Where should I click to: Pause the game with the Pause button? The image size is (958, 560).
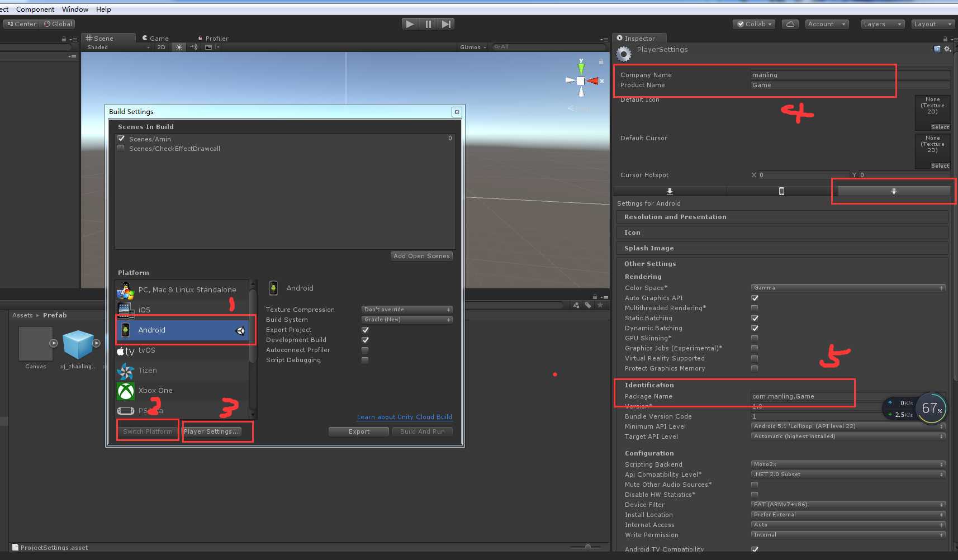click(428, 24)
